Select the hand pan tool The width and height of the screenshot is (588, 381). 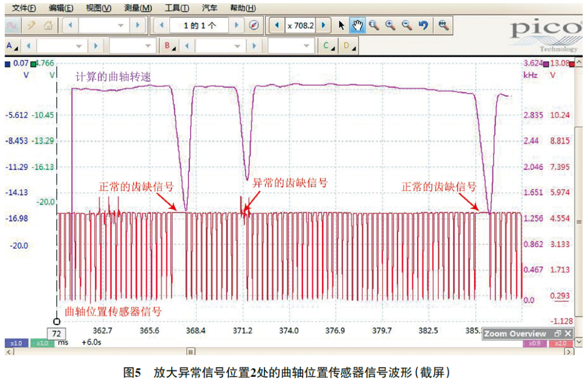[x=357, y=26]
